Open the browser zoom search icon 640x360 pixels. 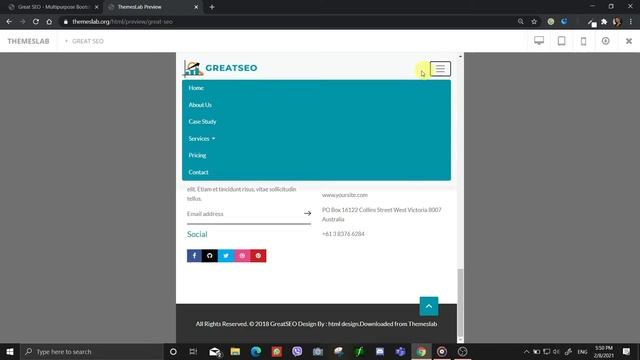click(520, 22)
